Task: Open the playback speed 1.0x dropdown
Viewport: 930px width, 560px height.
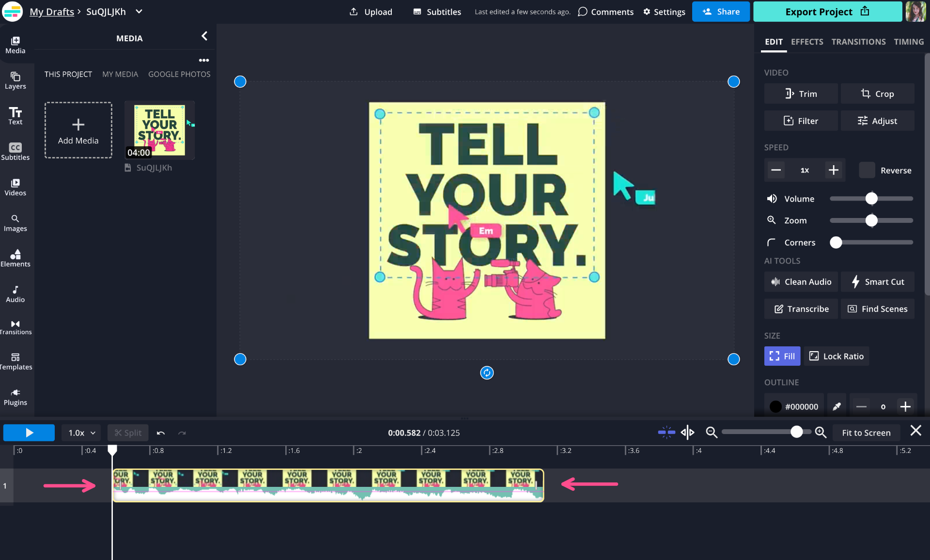Action: 81,433
